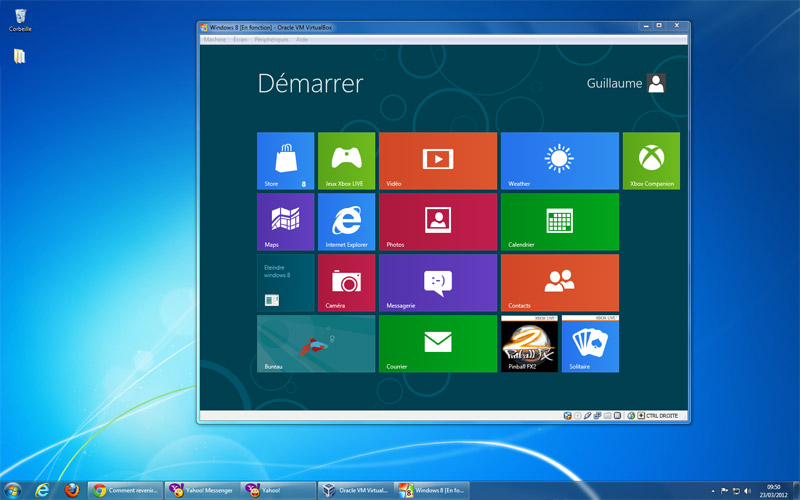Switch to Chrome 'Comment revenir...' taskbar button
Screen dimensions: 800x500
pyautogui.click(x=126, y=490)
